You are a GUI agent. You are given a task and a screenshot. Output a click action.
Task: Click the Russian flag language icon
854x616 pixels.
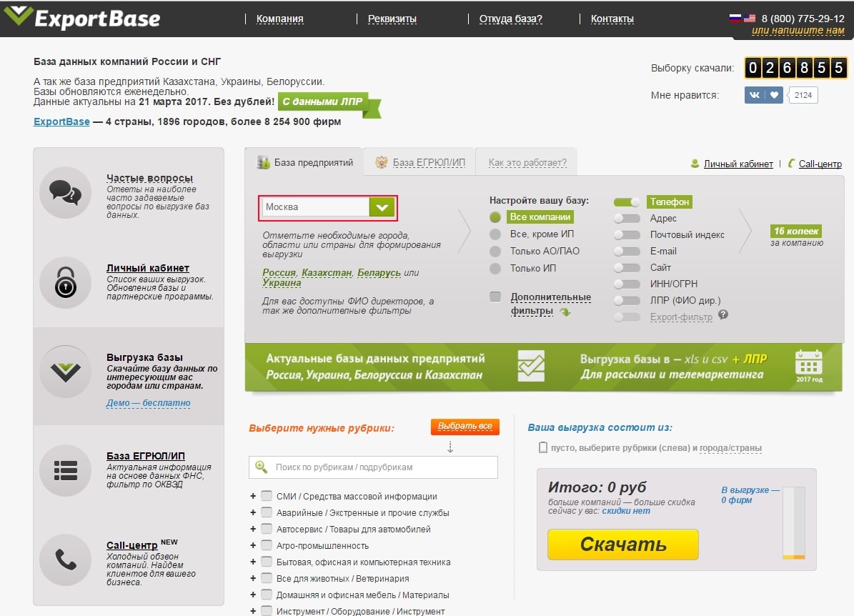coord(735,18)
